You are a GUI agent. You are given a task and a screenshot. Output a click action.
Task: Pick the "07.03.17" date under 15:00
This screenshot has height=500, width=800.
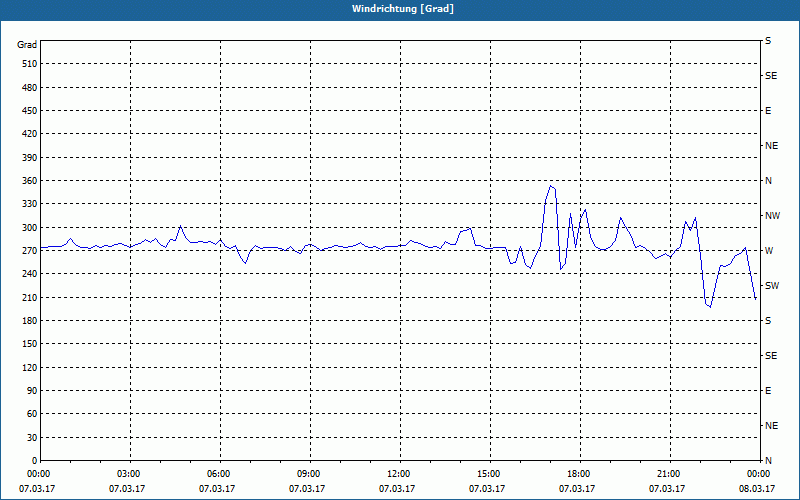tap(487, 489)
